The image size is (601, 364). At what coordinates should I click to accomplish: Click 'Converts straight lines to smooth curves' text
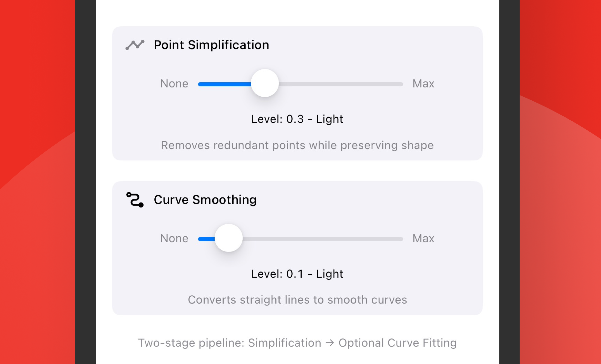pyautogui.click(x=297, y=300)
